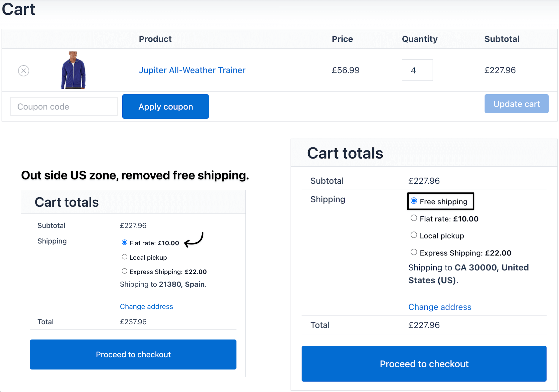
Task: Proceed to checkout with £227.96 total
Action: pyautogui.click(x=424, y=364)
